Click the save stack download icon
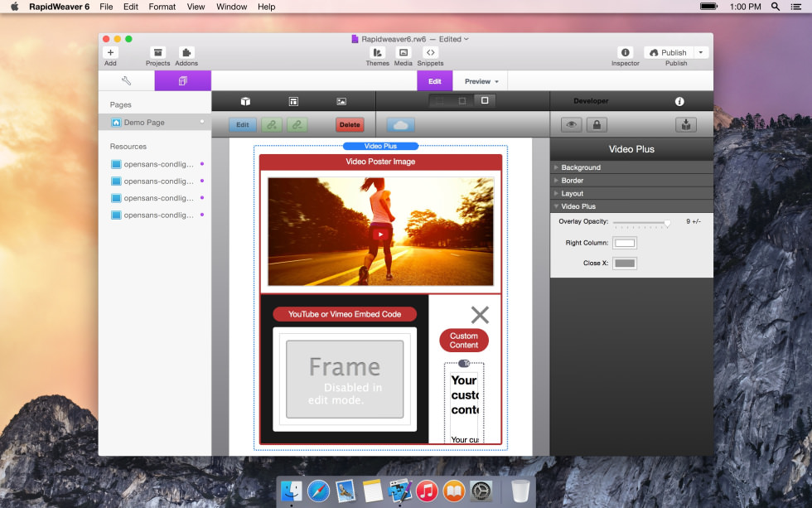Viewport: 812px width, 508px height. pyautogui.click(x=686, y=125)
